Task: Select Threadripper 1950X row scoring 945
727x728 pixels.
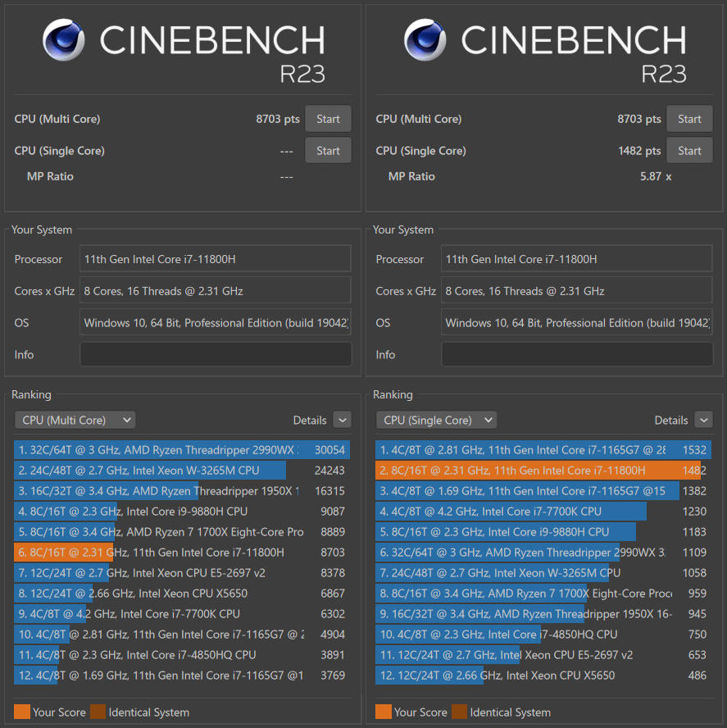Action: [543, 614]
